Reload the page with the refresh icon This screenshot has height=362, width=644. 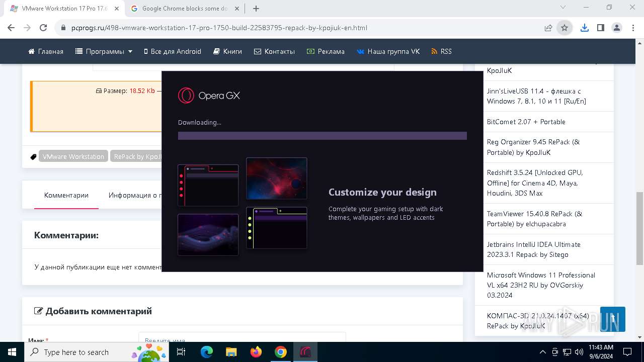pos(43,28)
